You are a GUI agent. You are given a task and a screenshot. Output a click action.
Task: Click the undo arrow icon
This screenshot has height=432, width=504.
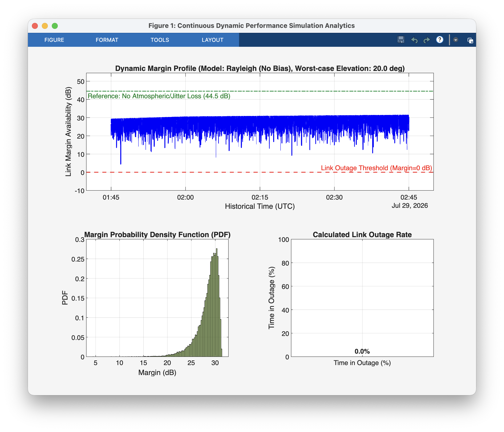414,40
